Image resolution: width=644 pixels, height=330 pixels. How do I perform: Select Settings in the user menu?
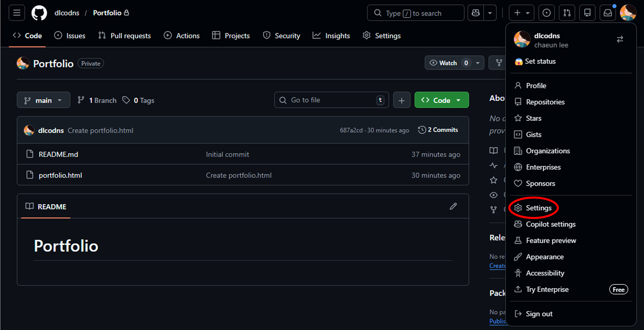(x=538, y=208)
